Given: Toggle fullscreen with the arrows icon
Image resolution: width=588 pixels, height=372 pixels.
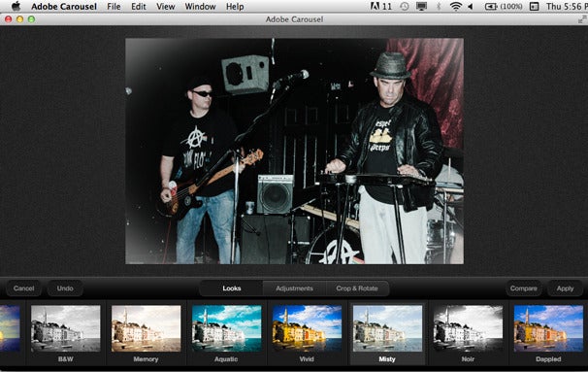Looking at the screenshot, I should [x=582, y=19].
